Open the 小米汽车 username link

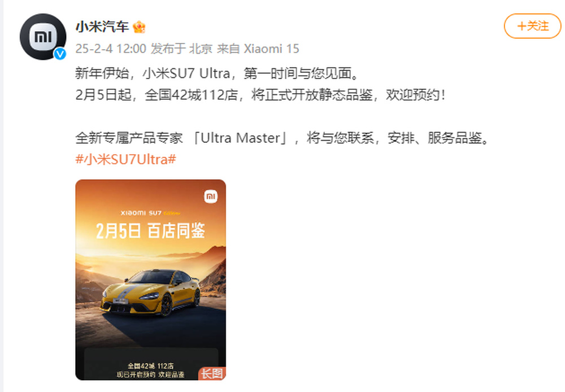pyautogui.click(x=102, y=27)
